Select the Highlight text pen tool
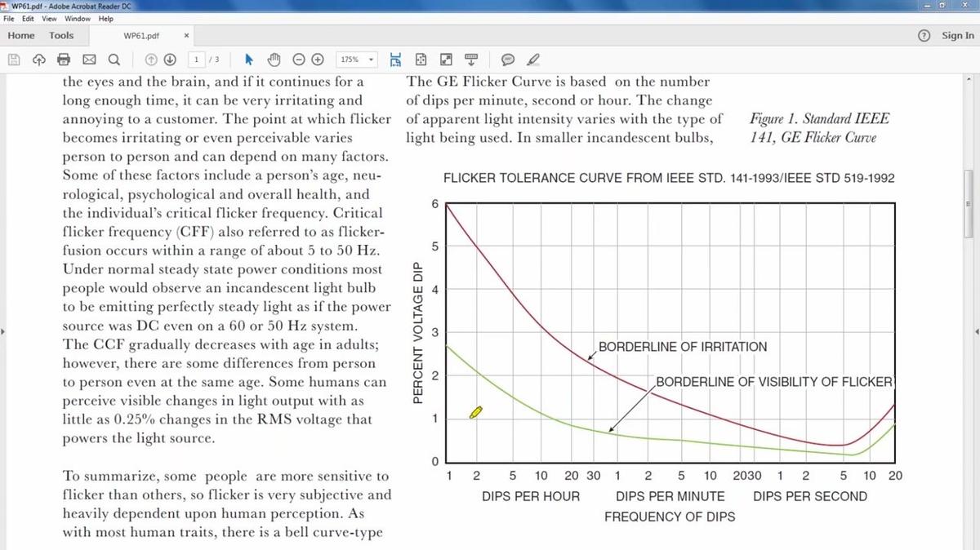 (x=533, y=60)
